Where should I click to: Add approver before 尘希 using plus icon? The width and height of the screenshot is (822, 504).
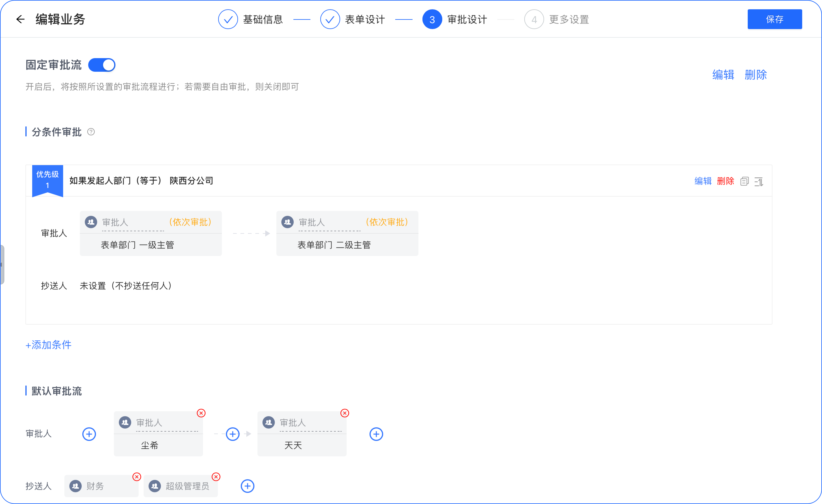pos(89,434)
